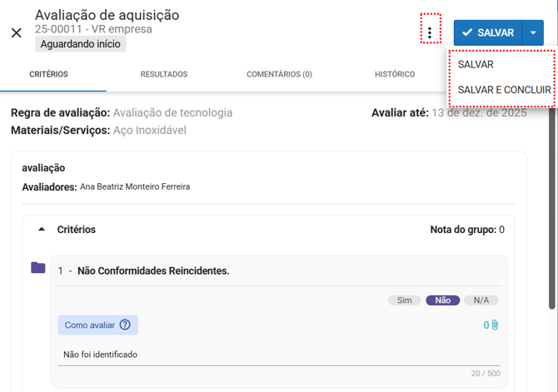Image resolution: width=558 pixels, height=392 pixels.
Task: Open the Comentários (0) tab
Action: [279, 75]
